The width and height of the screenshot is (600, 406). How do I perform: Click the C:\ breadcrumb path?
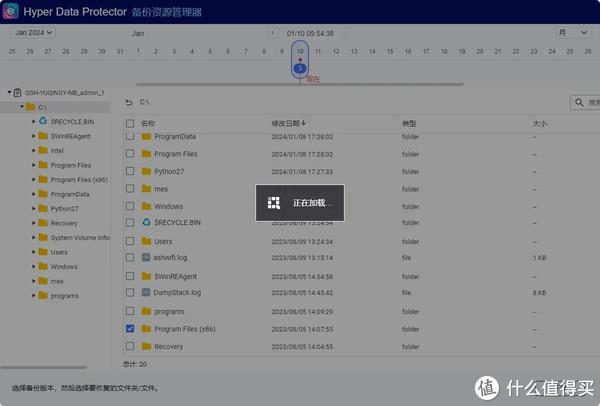(145, 102)
